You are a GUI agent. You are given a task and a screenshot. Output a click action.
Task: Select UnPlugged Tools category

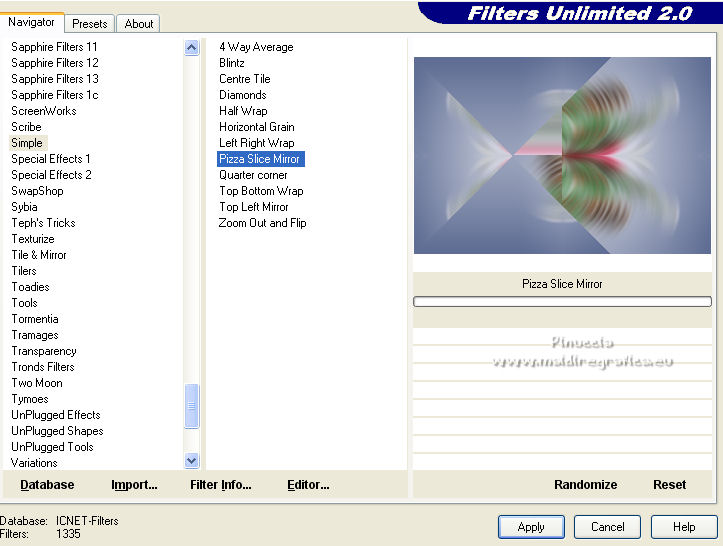(52, 447)
